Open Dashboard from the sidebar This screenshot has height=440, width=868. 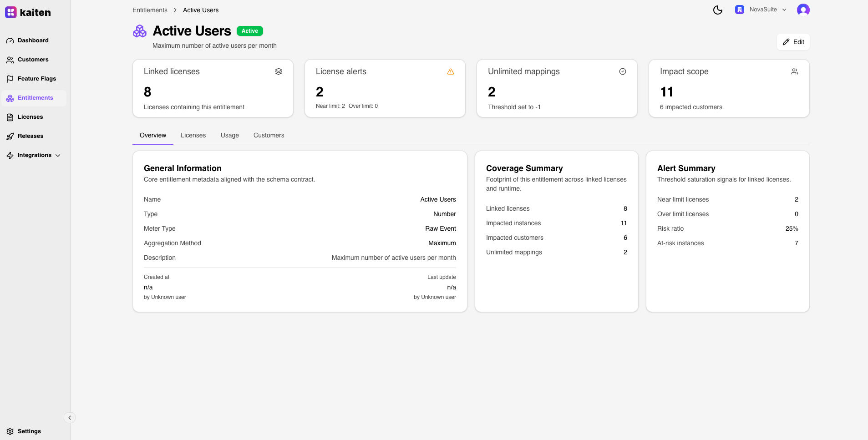[33, 40]
